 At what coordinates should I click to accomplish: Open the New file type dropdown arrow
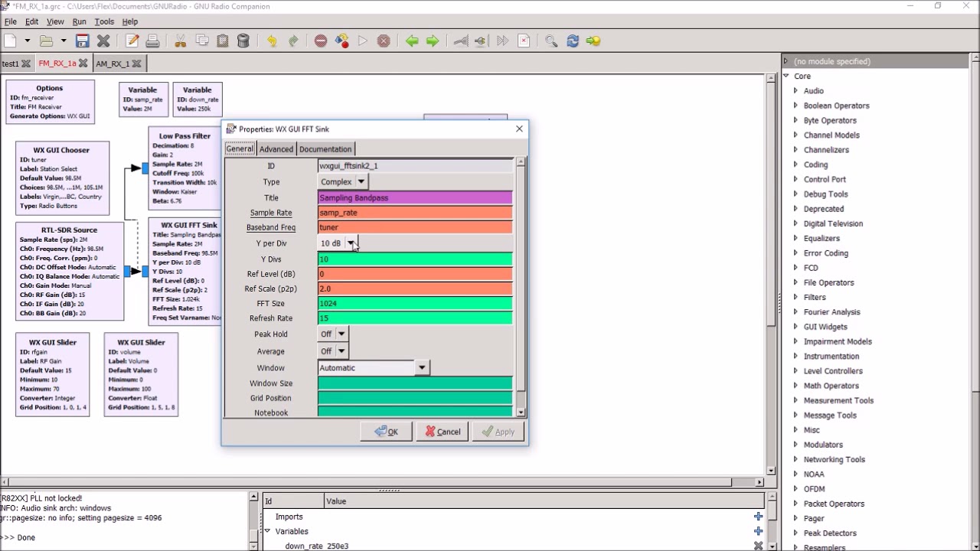pos(27,41)
